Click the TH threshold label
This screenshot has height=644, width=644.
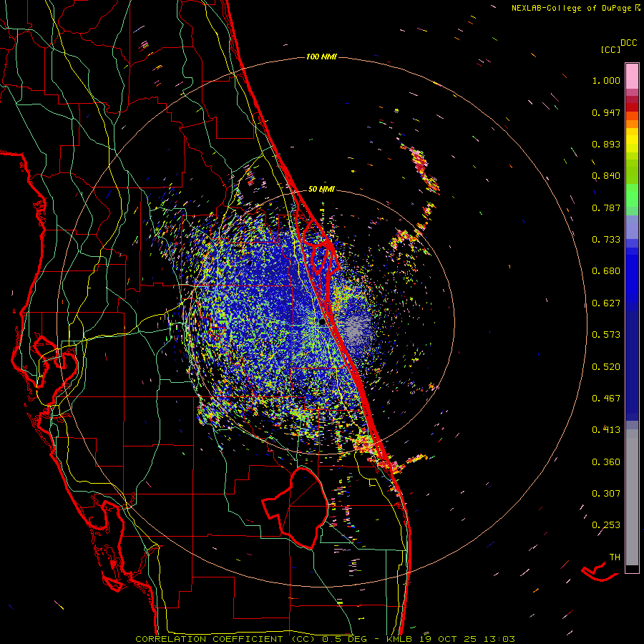pyautogui.click(x=615, y=557)
